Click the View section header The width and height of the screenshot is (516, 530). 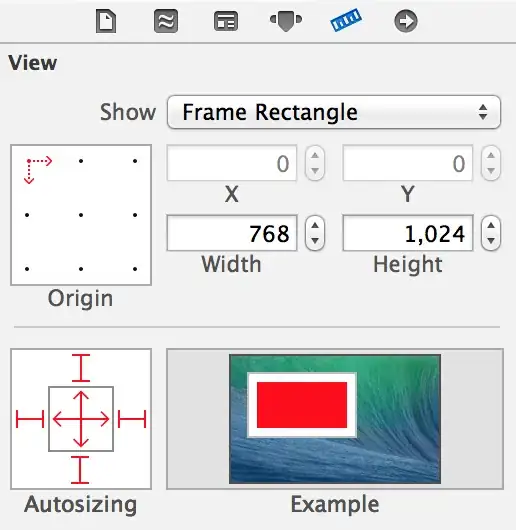(x=33, y=63)
